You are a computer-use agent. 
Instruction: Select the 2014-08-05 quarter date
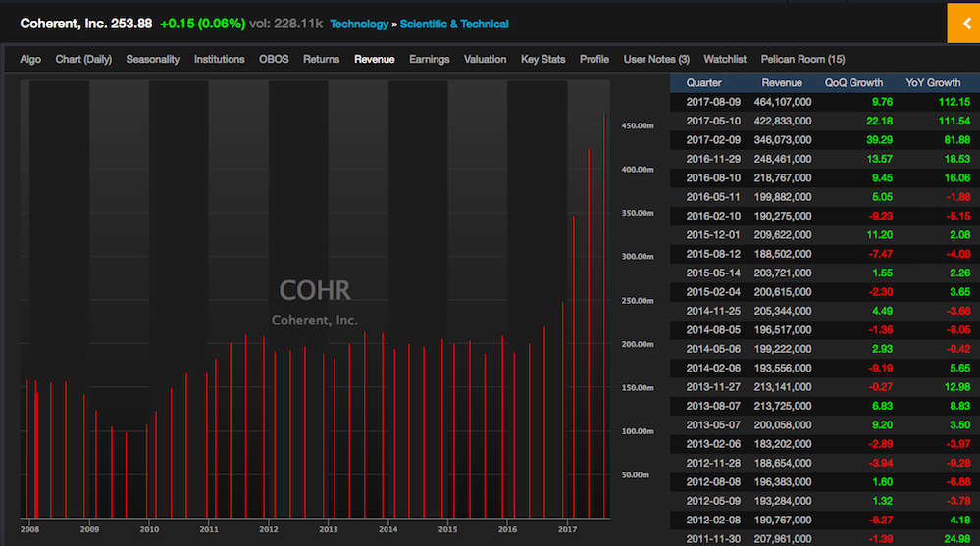click(713, 329)
